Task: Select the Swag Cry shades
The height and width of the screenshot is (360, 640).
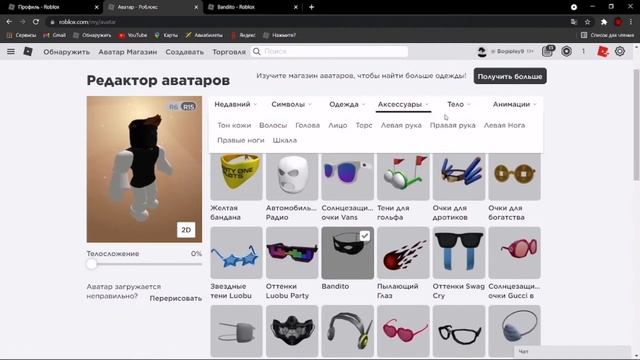Action: [x=459, y=253]
